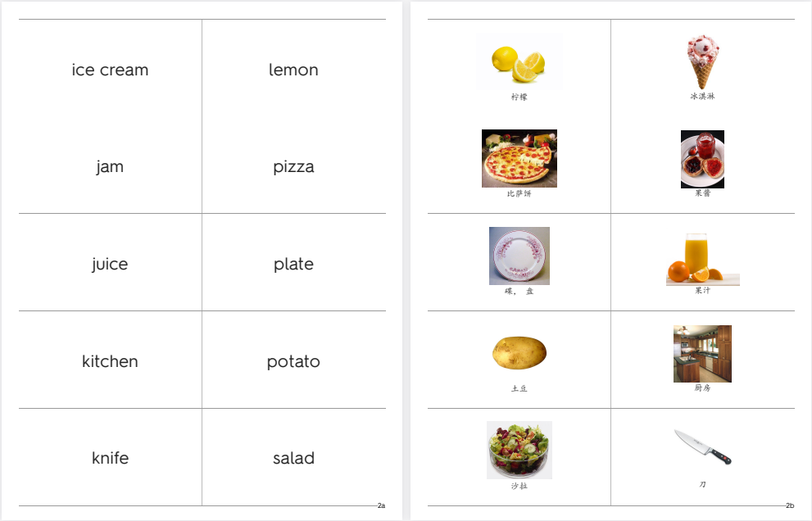Click the chef's knife picture
The height and width of the screenshot is (521, 812).
point(703,446)
